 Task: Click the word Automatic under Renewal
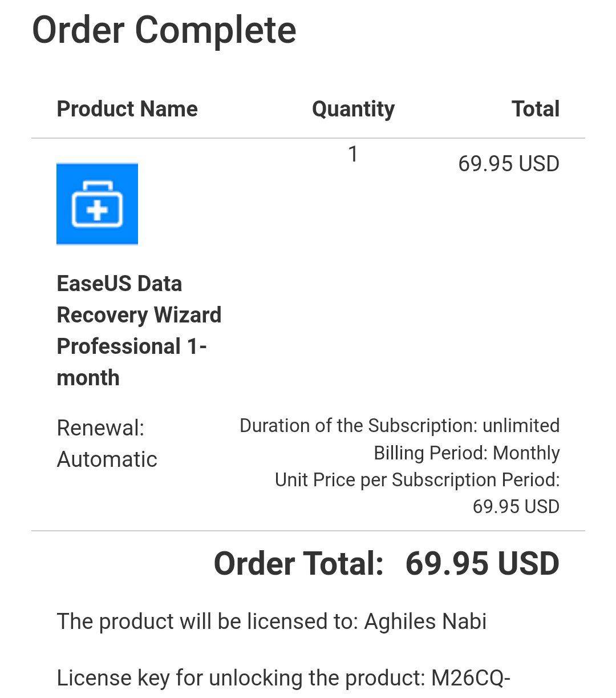tap(107, 459)
